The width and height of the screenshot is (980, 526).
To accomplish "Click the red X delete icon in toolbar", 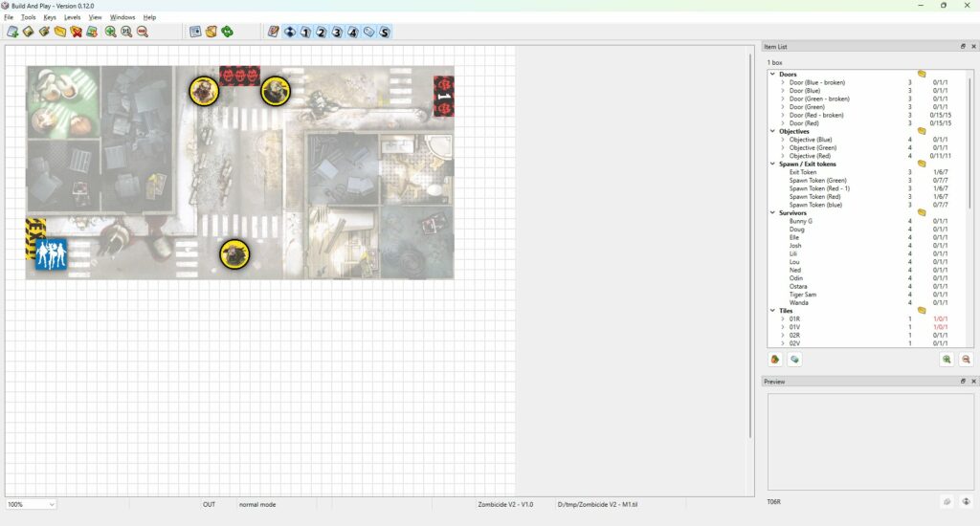I will tap(77, 32).
